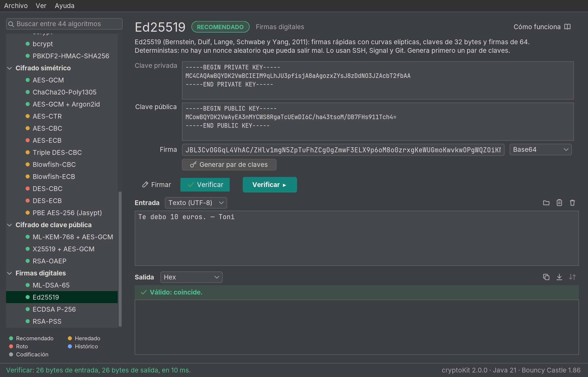The image size is (588, 377).
Task: Open the Archivo menu
Action: click(16, 6)
